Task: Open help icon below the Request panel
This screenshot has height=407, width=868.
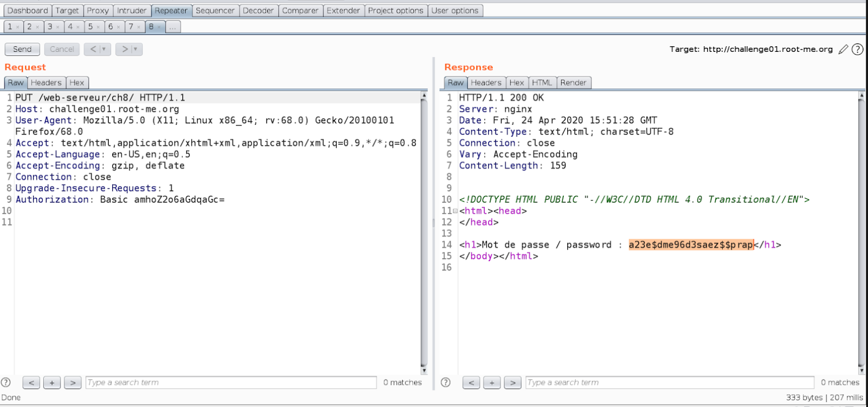Action: pos(6,382)
